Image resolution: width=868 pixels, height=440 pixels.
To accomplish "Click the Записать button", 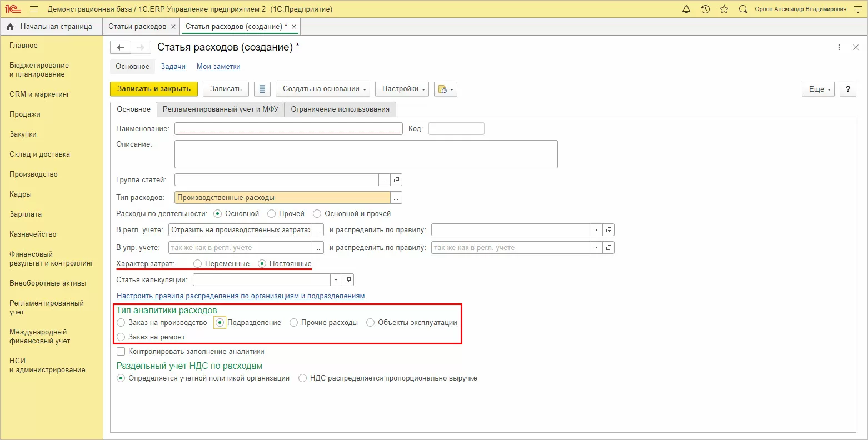I will click(x=226, y=89).
